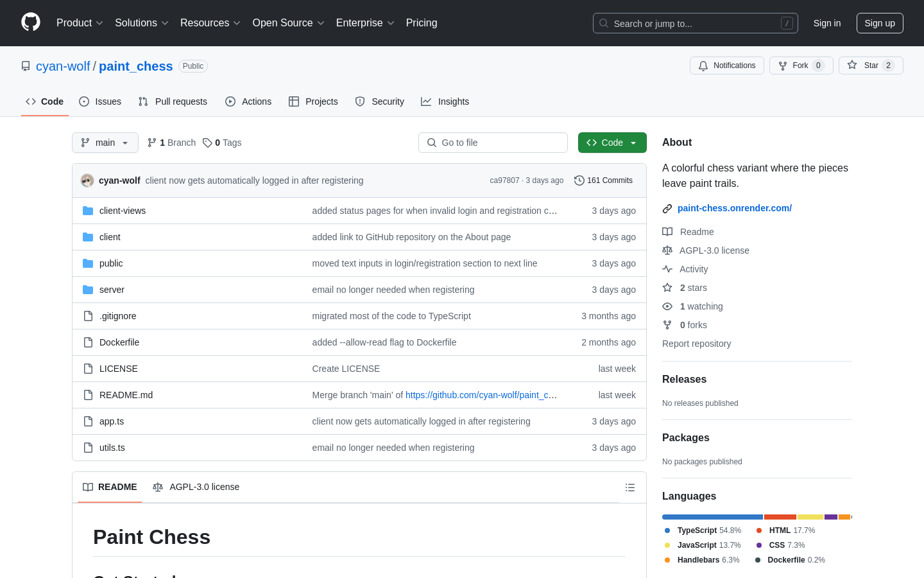Screen dimensions: 924x578
Task: Focus the Search or jump to field
Action: click(696, 23)
